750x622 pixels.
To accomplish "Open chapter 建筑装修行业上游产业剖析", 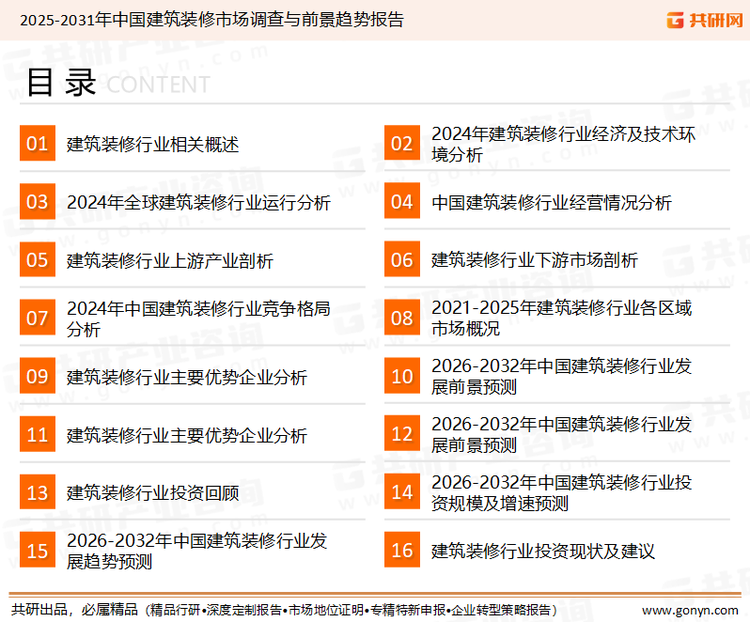I will click(170, 261).
